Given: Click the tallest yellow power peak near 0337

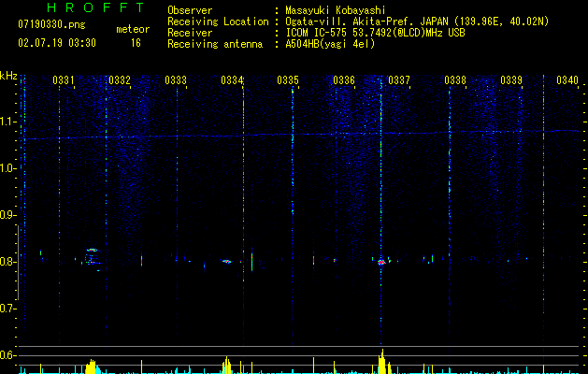Looking at the screenshot, I should click(381, 362).
